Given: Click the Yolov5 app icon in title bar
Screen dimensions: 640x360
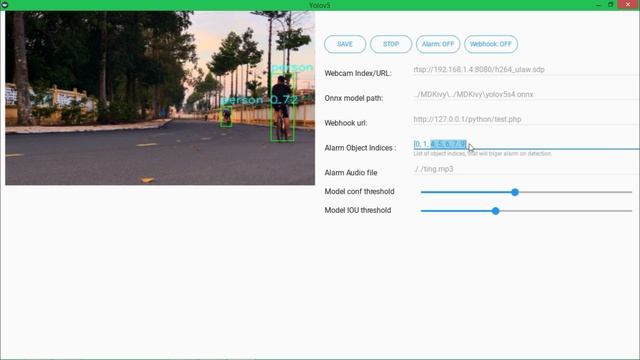Looking at the screenshot, I should click(x=5, y=5).
